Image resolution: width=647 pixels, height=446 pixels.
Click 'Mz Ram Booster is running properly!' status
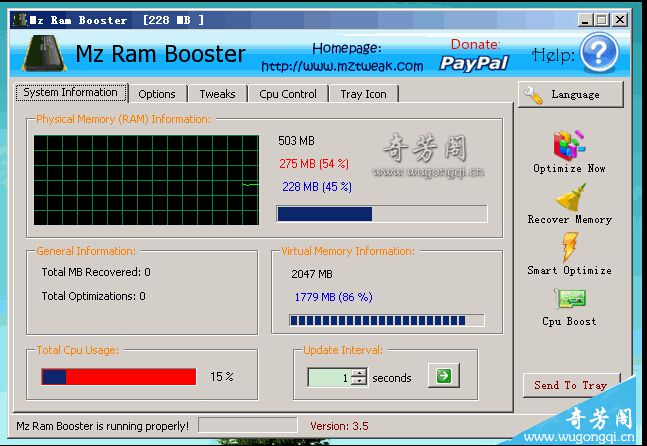tap(102, 426)
